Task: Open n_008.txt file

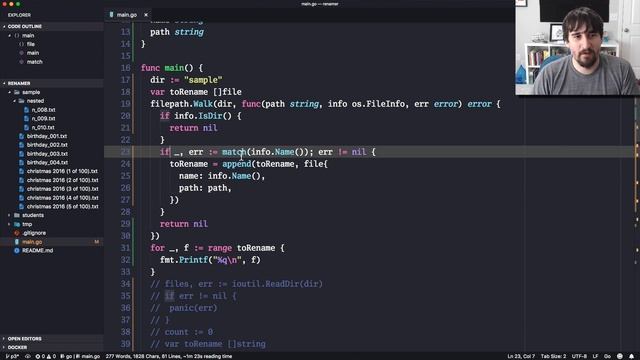Action: 43,110
